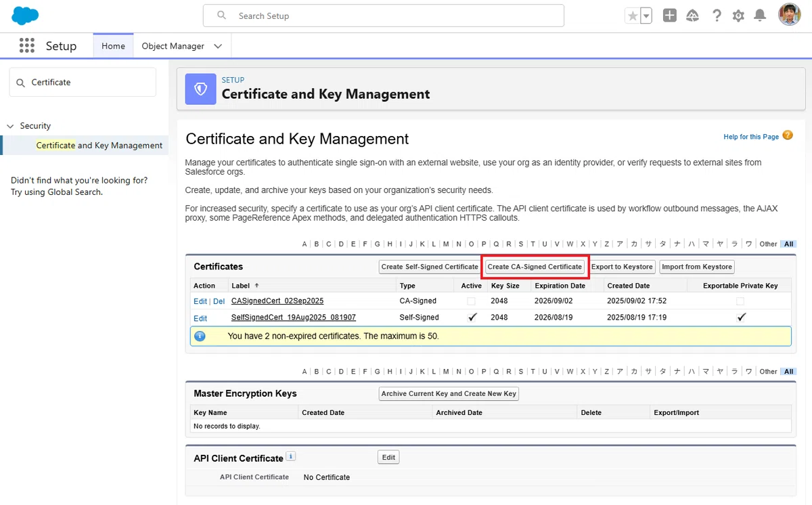Screen dimensions: 812x505
Task: Toggle Active checkbox for CASignedCert_02Sep2025
Action: click(471, 301)
